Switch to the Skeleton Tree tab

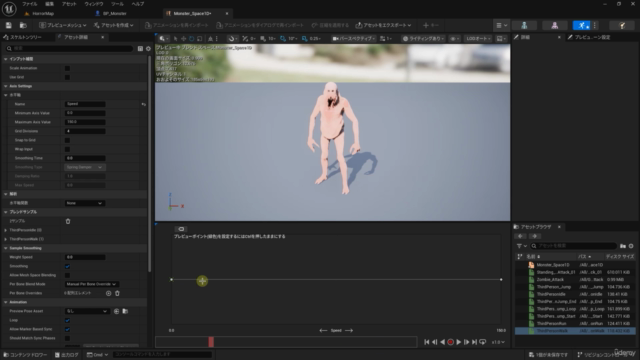[23, 37]
